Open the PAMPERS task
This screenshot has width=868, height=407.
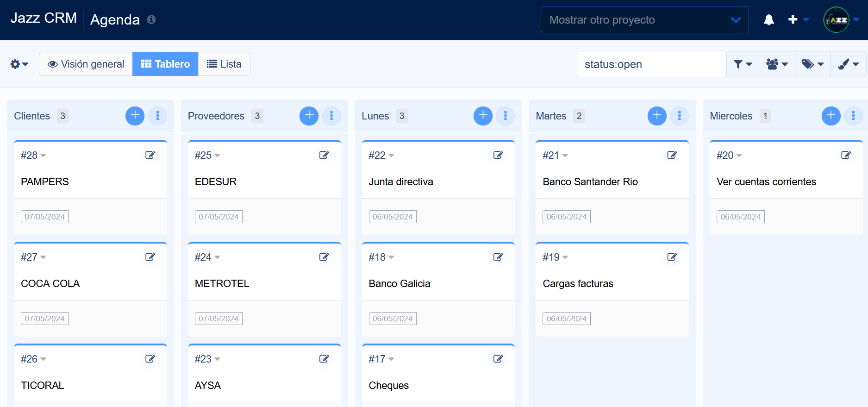pos(45,182)
